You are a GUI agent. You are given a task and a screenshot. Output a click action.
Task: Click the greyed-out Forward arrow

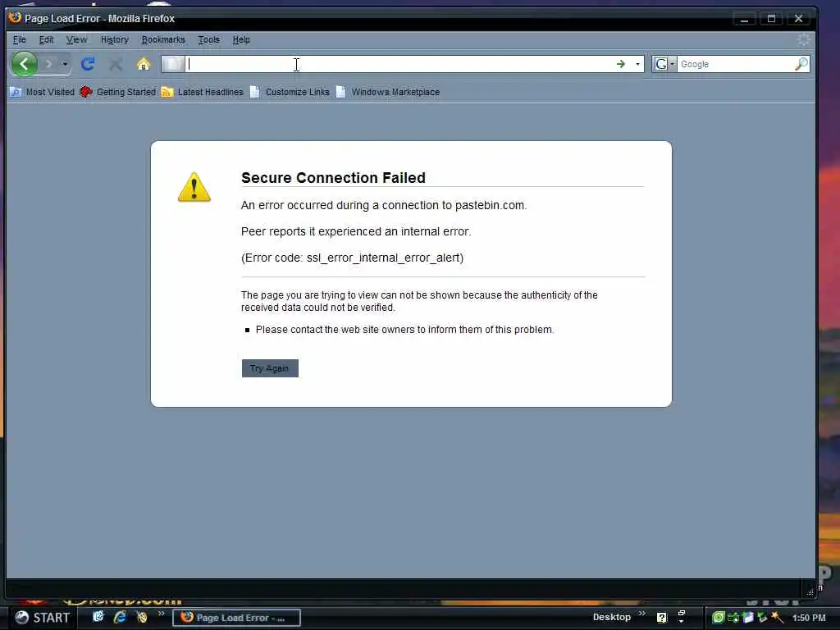pyautogui.click(x=48, y=64)
